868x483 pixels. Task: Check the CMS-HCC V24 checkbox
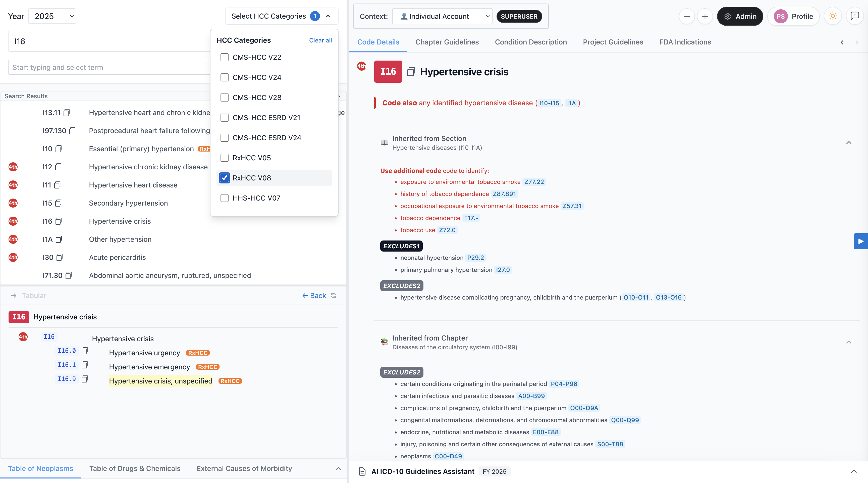pos(225,77)
